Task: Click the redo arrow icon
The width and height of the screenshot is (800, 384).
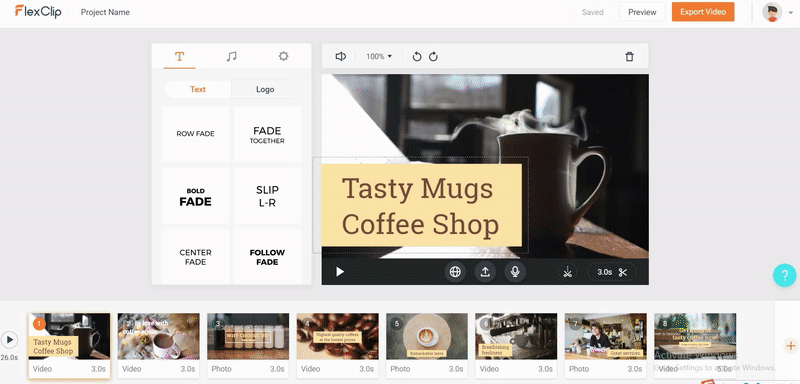Action: (x=433, y=57)
